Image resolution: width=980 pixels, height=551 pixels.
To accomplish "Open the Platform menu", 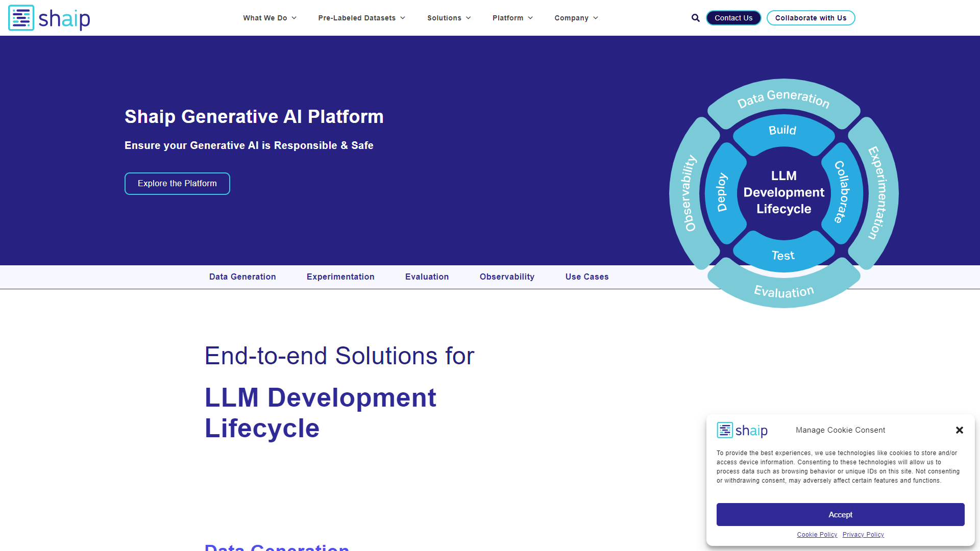I will click(508, 18).
